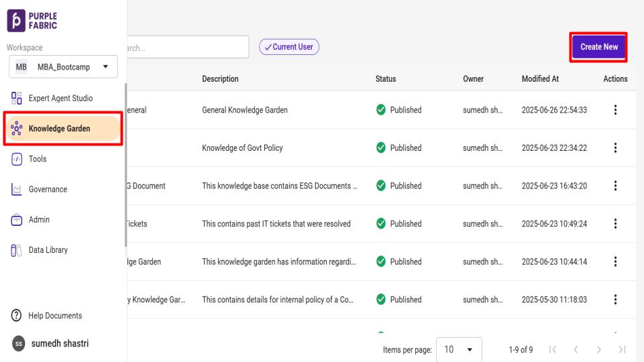This screenshot has width=644, height=362.
Task: Open the Data Library
Action: (x=47, y=250)
